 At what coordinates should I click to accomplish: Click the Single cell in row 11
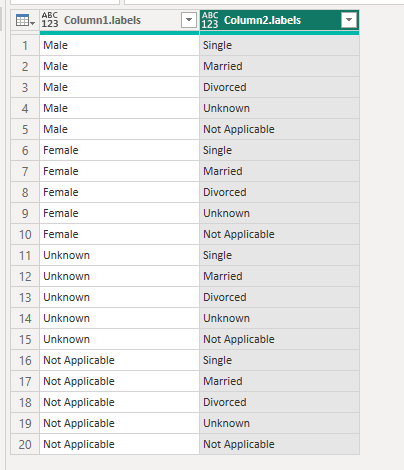click(x=279, y=255)
